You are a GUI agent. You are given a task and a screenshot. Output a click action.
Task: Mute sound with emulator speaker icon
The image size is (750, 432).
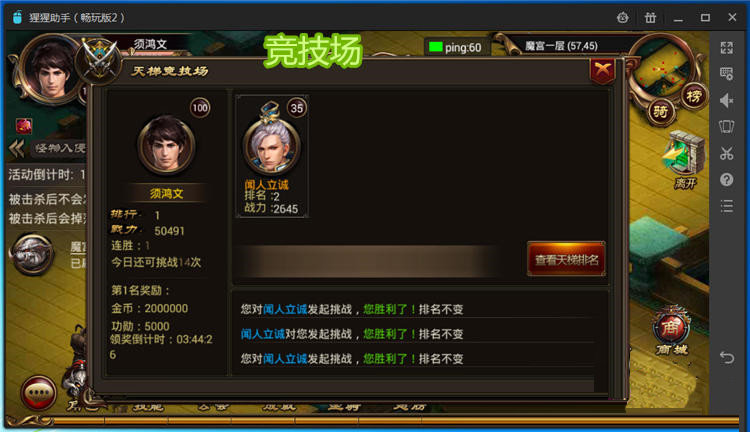point(726,100)
